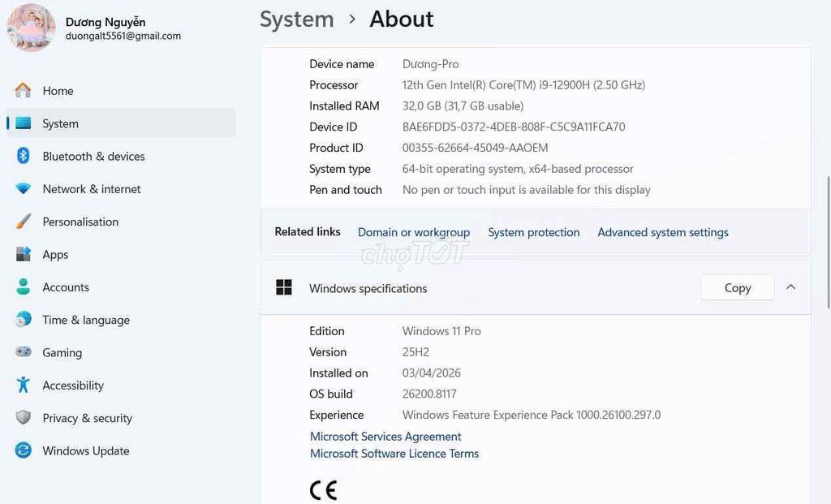831x504 pixels.
Task: Open Privacy & security settings
Action: pos(87,418)
